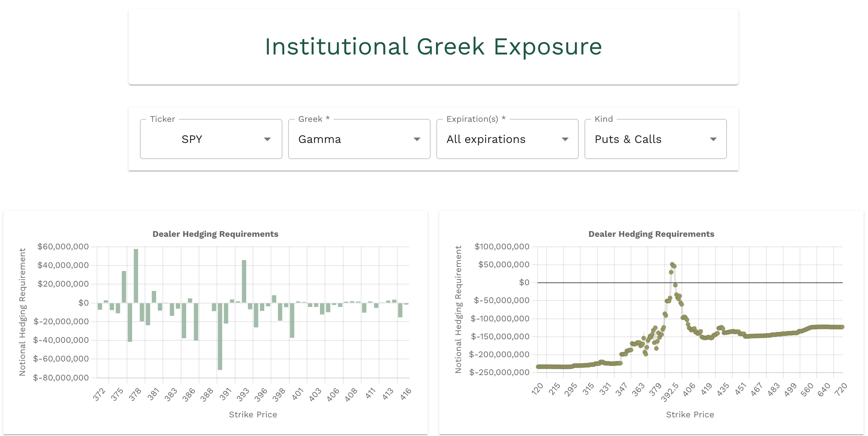868x436 pixels.
Task: Open the Puts & Calls field
Action: [655, 139]
